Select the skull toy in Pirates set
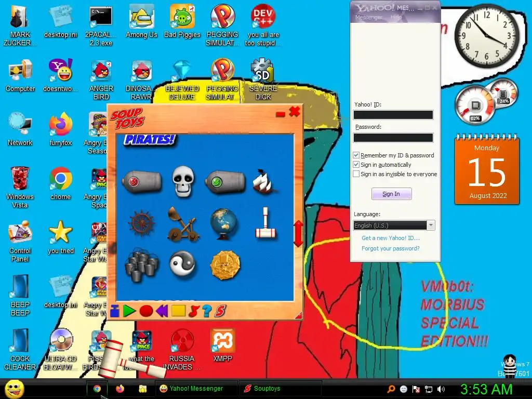This screenshot has height=399, width=532. (183, 181)
